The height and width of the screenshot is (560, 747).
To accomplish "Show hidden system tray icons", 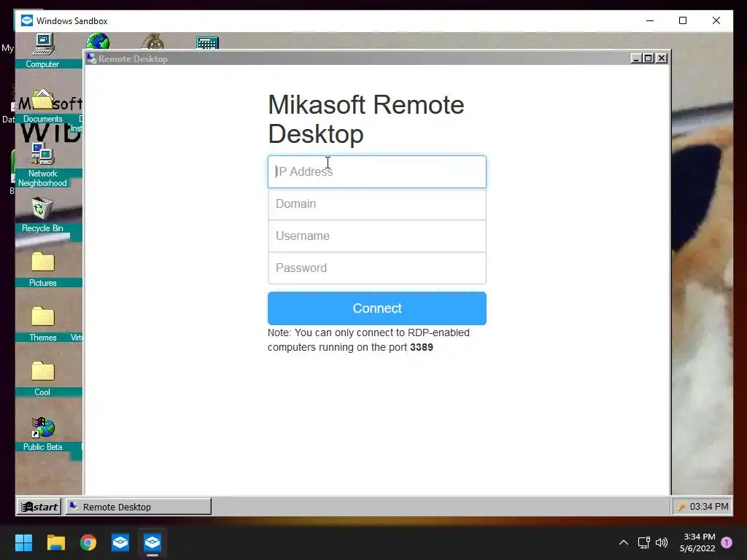I will [624, 542].
